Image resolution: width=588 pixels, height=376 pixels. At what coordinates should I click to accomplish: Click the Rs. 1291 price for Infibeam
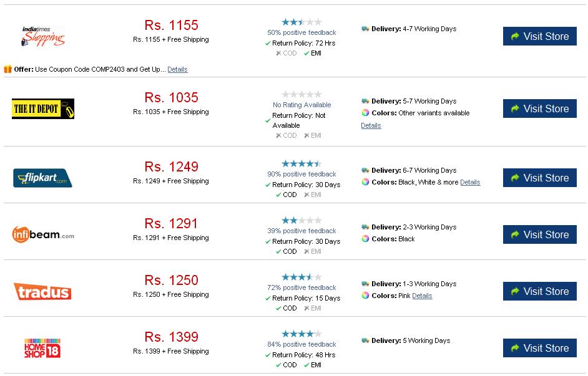click(x=171, y=224)
